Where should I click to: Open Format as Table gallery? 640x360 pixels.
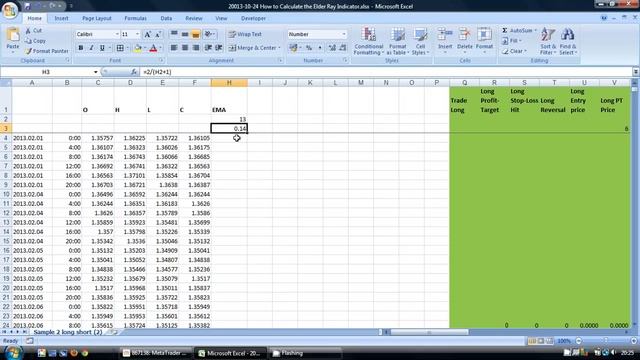pos(398,41)
